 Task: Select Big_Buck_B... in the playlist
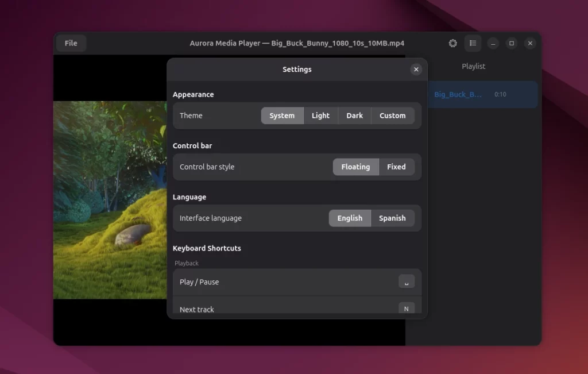[x=482, y=94]
